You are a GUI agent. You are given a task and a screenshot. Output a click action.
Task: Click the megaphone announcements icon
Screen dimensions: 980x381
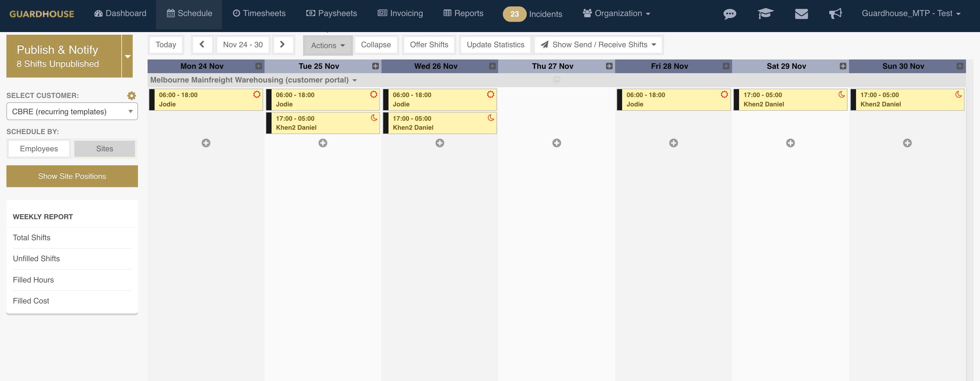[835, 14]
